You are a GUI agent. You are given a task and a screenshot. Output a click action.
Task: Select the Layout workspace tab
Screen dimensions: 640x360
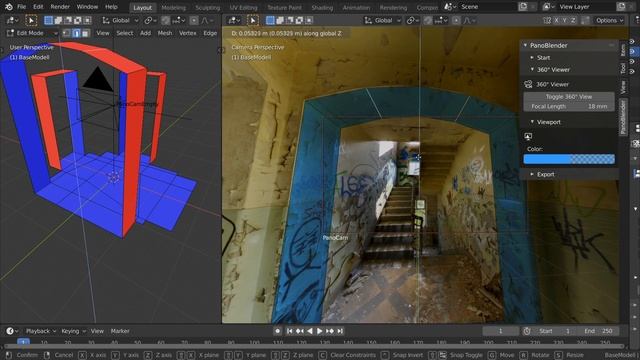[142, 7]
